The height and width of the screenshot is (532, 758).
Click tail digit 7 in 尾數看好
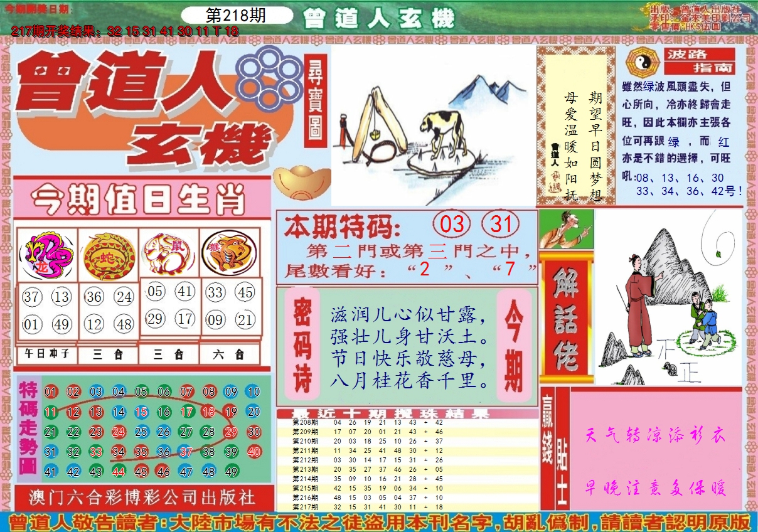pyautogui.click(x=509, y=269)
